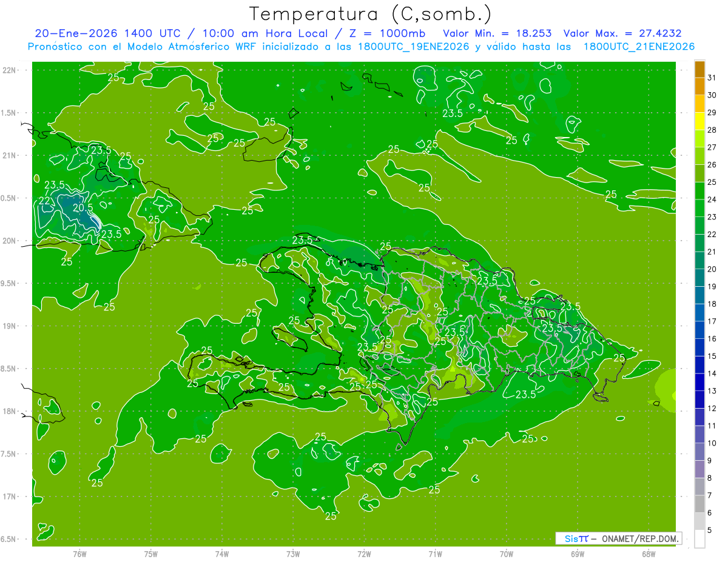
Task: Click the longitude label '71W'
Action: pos(435,554)
